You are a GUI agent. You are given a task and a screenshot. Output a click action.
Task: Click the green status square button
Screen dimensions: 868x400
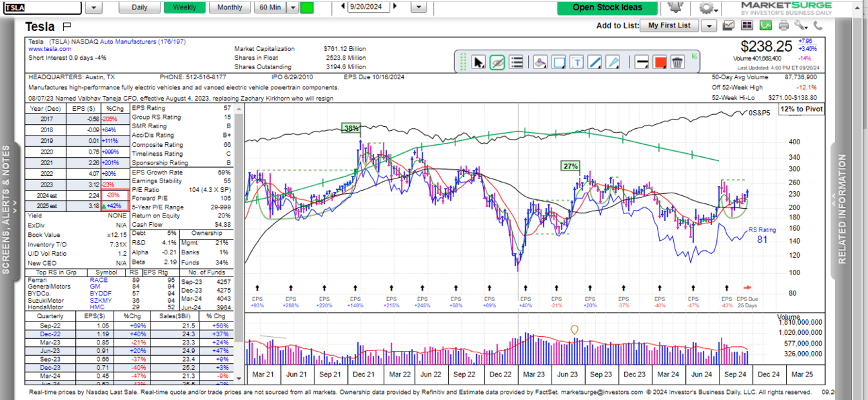tap(306, 7)
